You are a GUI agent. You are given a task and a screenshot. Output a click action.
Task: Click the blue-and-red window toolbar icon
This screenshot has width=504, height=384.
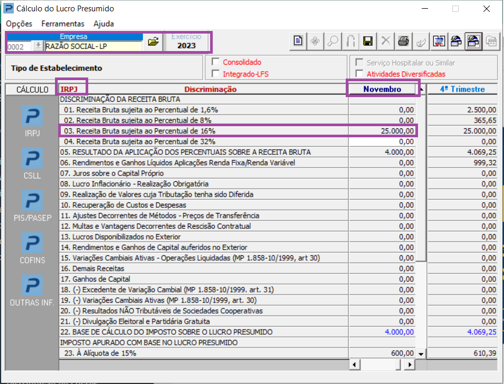tap(439, 41)
